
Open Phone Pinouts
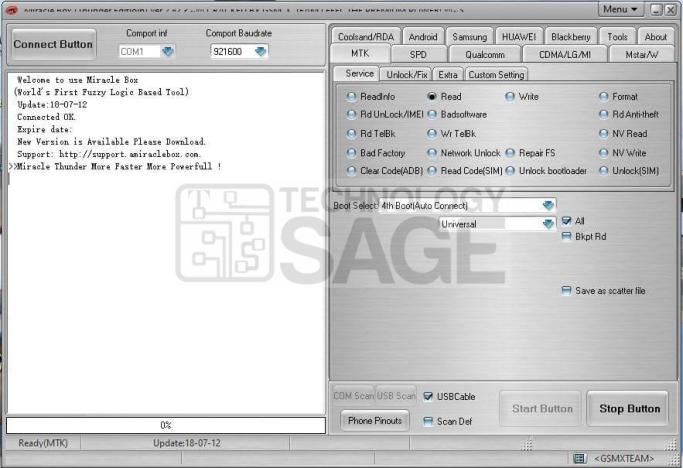pos(375,421)
